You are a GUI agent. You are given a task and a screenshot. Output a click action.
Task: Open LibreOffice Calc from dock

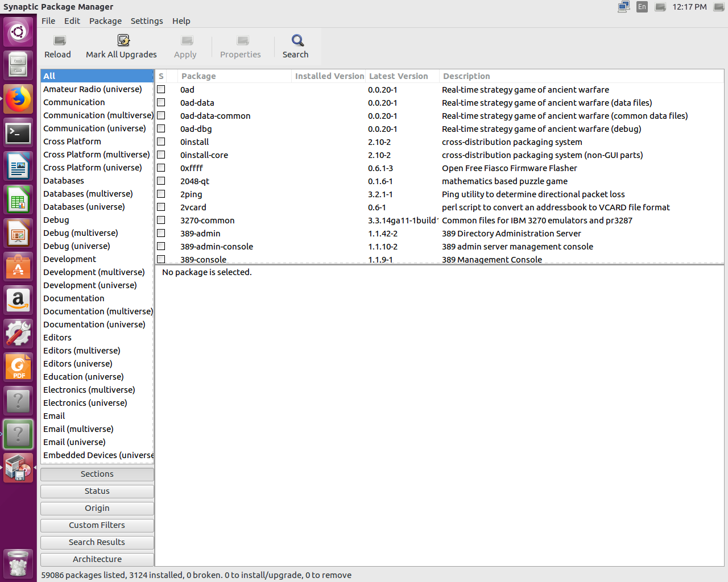pyautogui.click(x=18, y=200)
